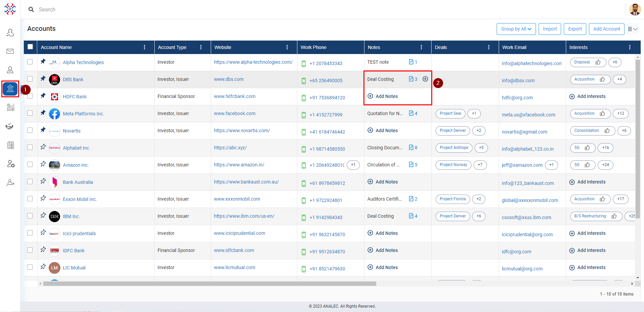Open Website column options menu
The width and height of the screenshot is (644, 312).
click(287, 47)
